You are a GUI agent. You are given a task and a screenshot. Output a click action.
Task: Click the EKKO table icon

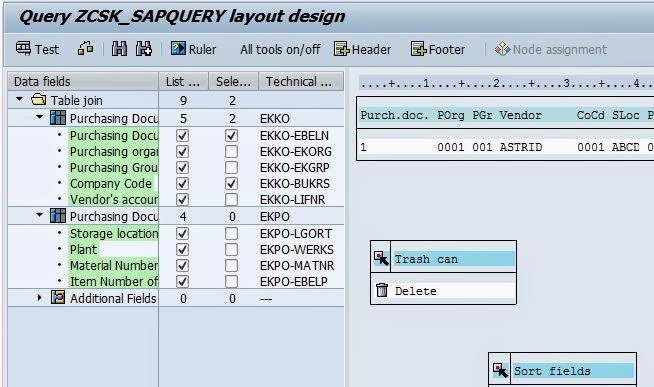[58, 118]
